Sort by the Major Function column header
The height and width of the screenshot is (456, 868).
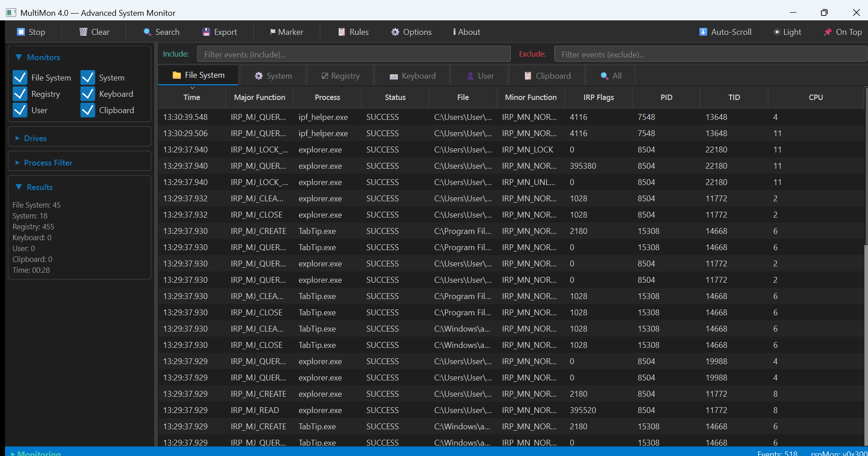259,97
